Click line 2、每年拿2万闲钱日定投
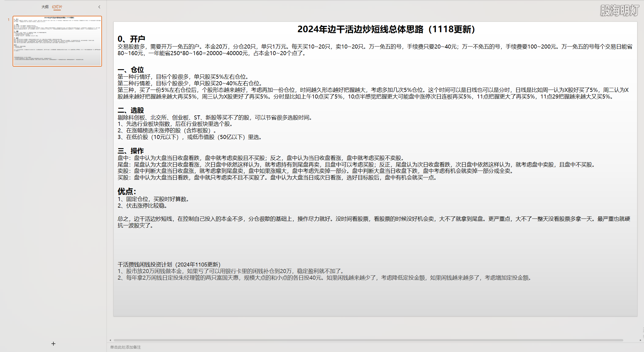 coord(325,278)
